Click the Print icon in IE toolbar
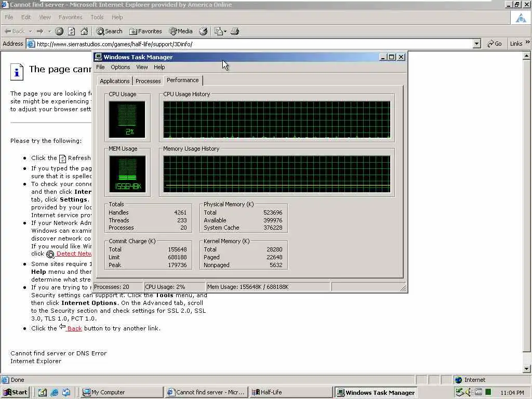The height and width of the screenshot is (399, 532). [x=235, y=31]
